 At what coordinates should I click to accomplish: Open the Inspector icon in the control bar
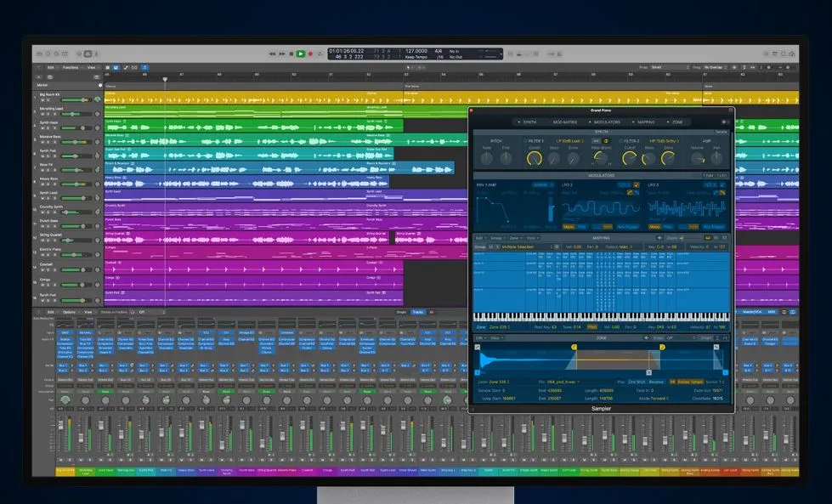[48, 54]
